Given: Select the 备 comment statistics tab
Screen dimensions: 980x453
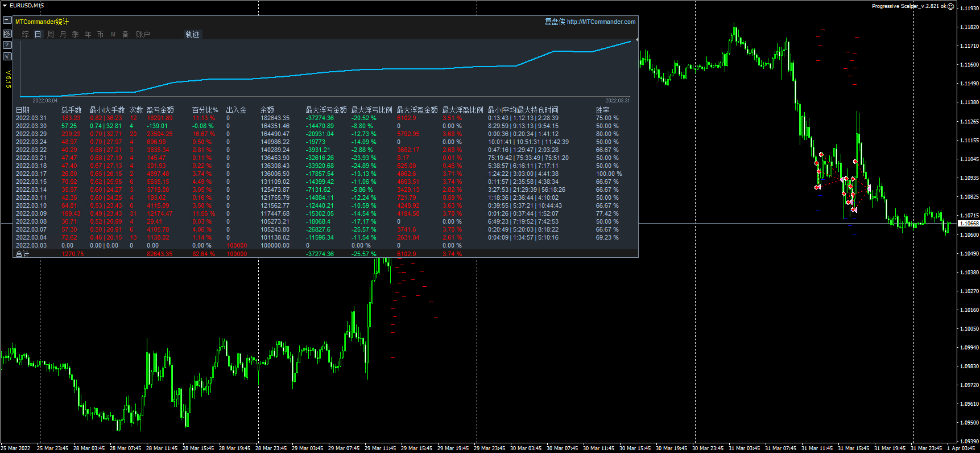Looking at the screenshot, I should pos(126,35).
